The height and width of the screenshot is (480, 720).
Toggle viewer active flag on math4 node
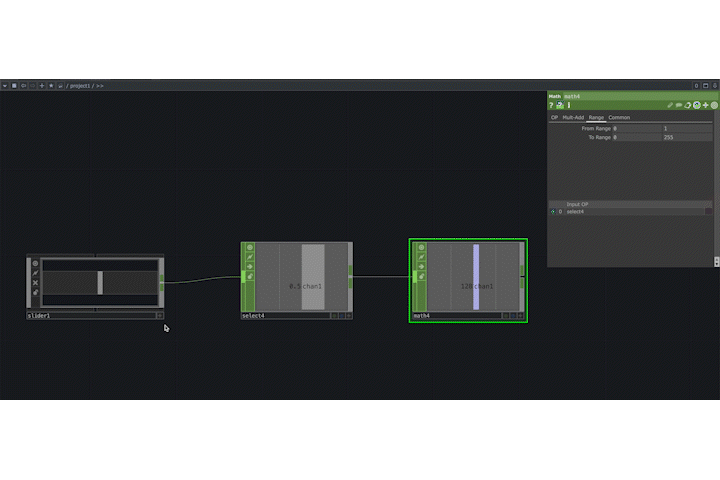click(421, 247)
